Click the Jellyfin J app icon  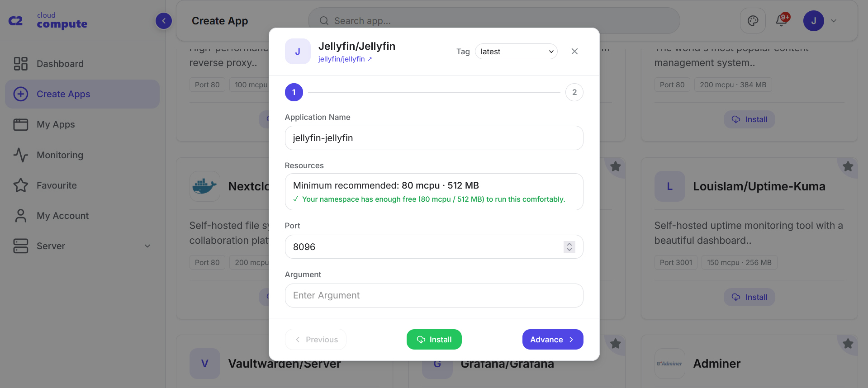point(298,52)
